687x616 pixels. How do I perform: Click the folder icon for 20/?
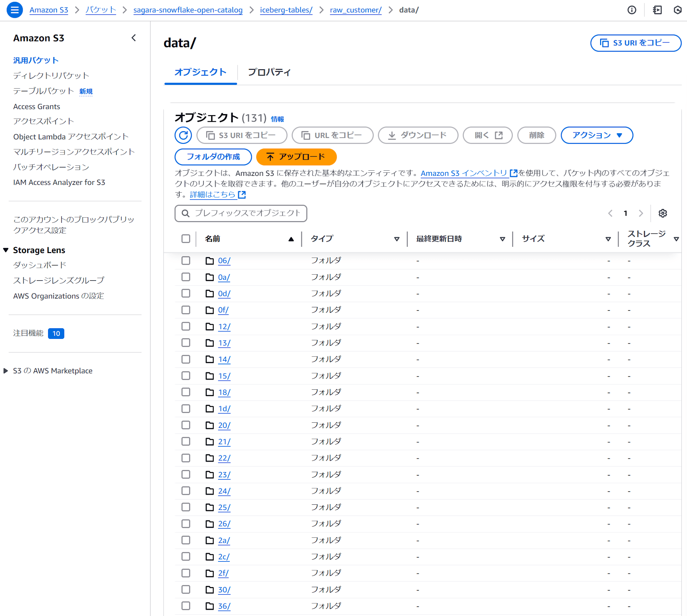click(x=210, y=425)
